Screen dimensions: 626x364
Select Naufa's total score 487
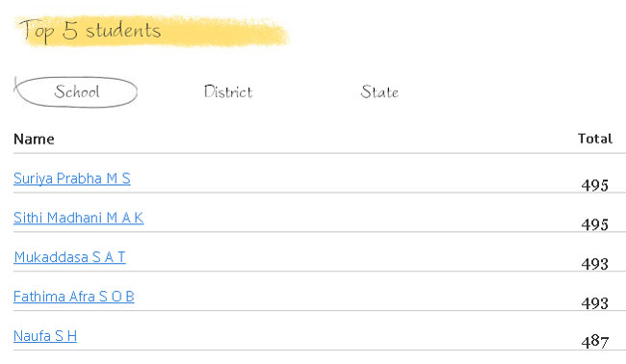coord(595,342)
